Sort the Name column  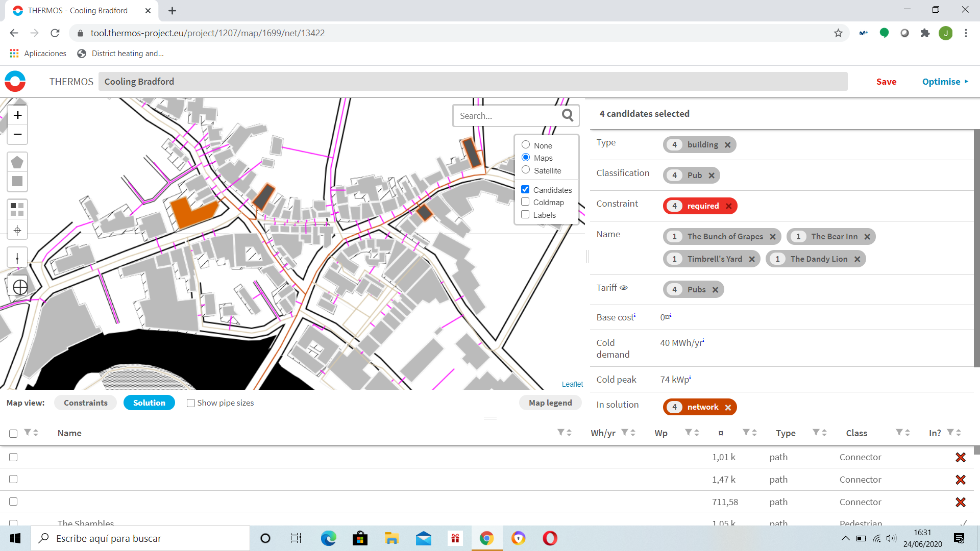pos(569,433)
